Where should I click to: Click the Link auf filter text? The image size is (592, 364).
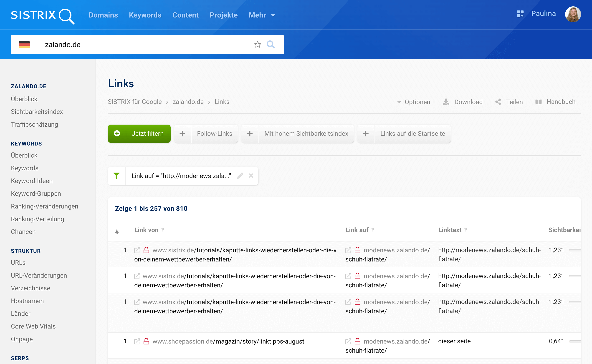181,176
